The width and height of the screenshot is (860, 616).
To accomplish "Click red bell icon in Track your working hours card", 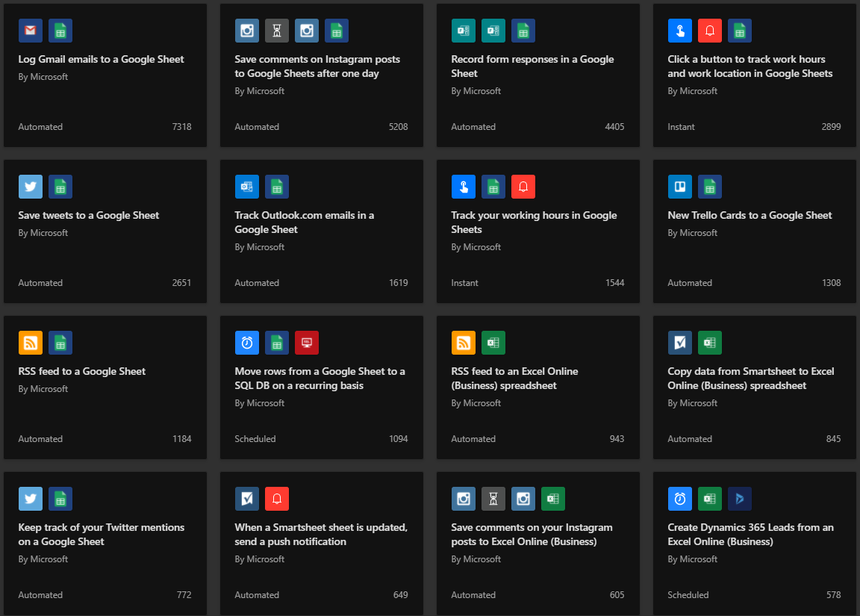I will click(x=523, y=187).
